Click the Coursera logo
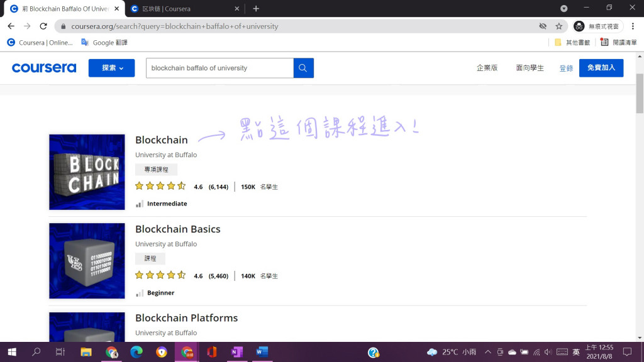 (44, 68)
